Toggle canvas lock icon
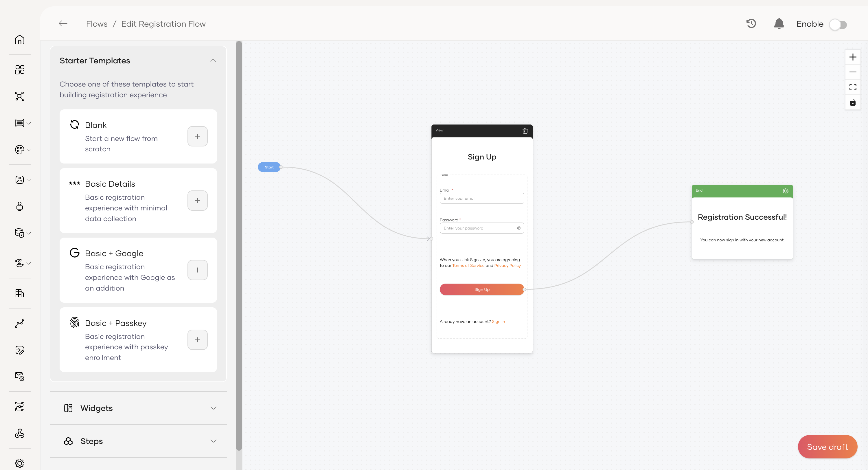Image resolution: width=868 pixels, height=470 pixels. tap(852, 102)
